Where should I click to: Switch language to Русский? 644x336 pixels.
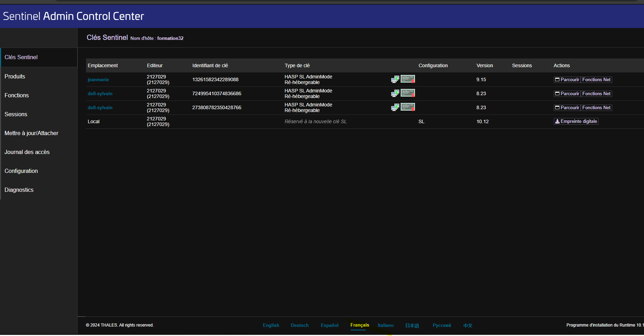(442, 325)
